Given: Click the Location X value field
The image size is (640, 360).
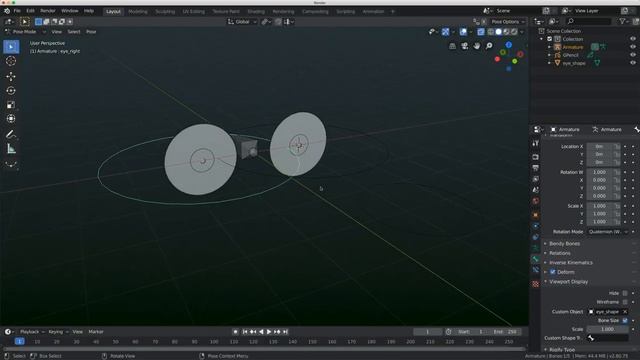Looking at the screenshot, I should (603, 146).
